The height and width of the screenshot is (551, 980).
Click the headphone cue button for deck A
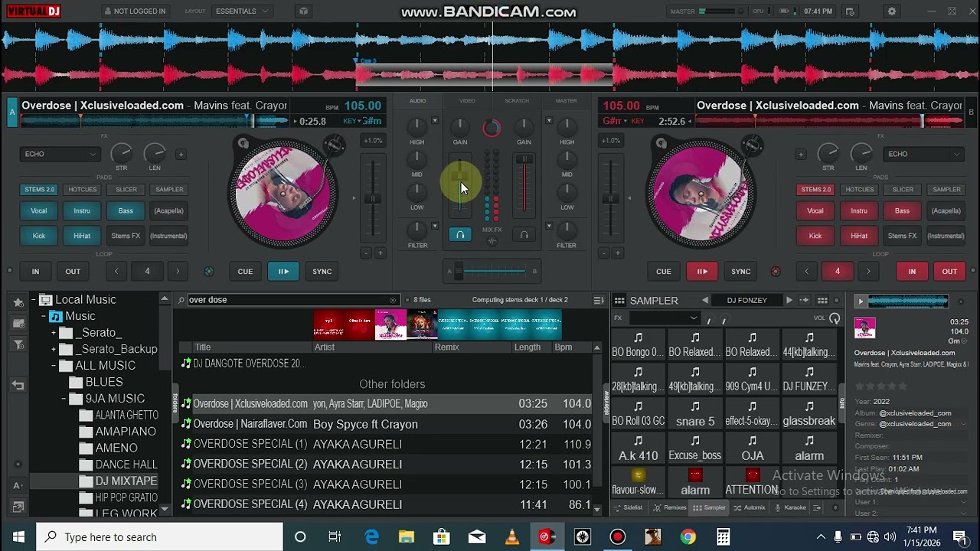click(460, 235)
